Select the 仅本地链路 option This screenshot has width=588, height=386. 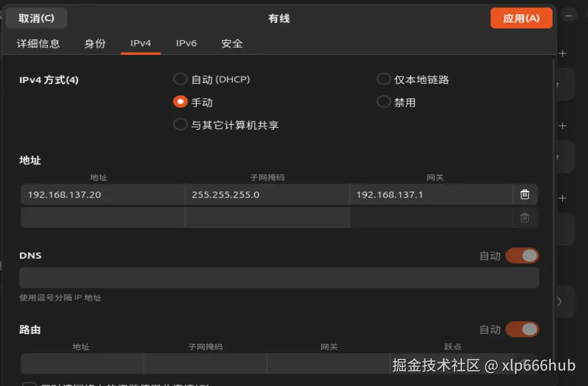pos(383,78)
